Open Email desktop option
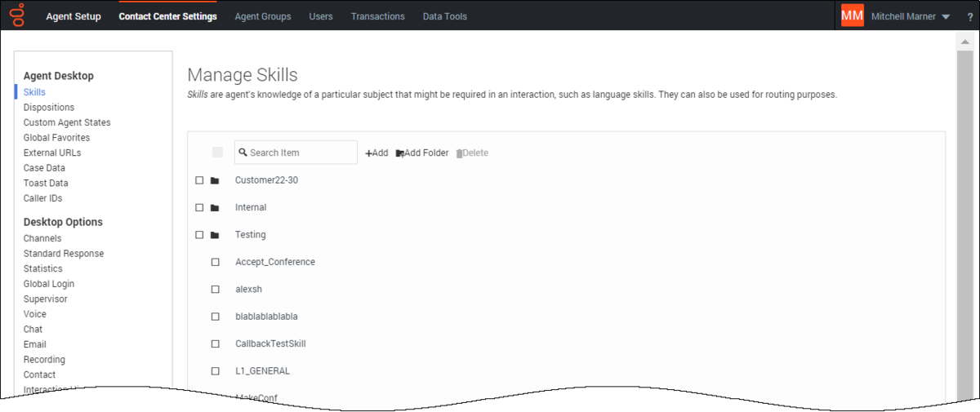 [x=34, y=344]
